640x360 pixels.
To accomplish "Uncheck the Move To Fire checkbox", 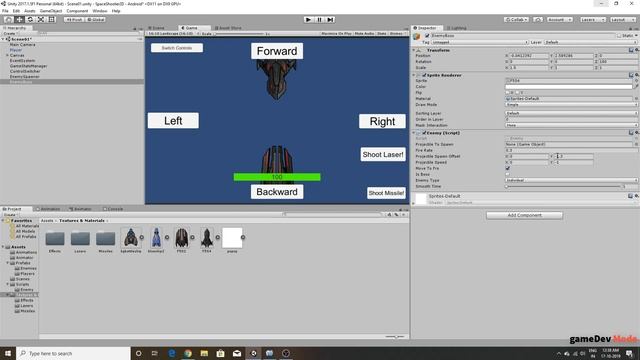I will click(508, 168).
